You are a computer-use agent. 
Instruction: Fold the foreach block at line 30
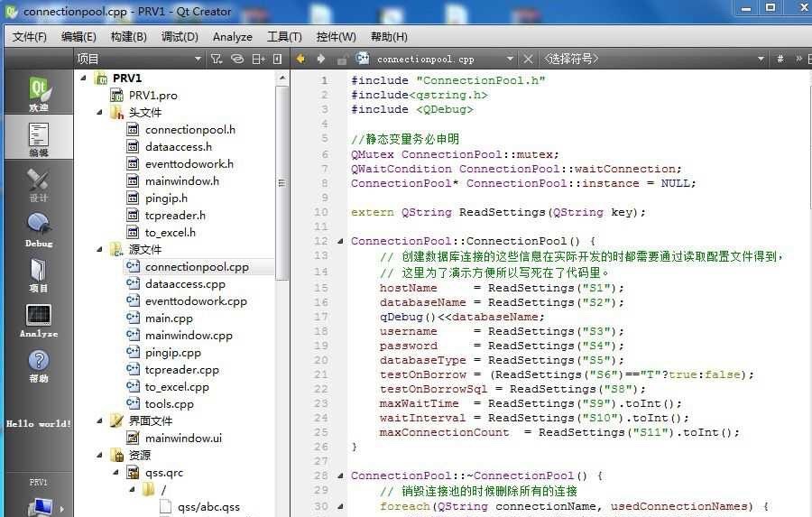tap(340, 506)
